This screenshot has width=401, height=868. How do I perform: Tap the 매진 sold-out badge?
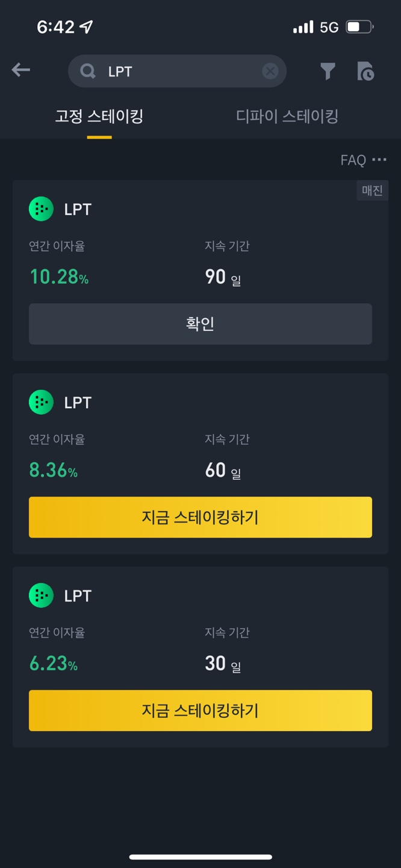(372, 190)
